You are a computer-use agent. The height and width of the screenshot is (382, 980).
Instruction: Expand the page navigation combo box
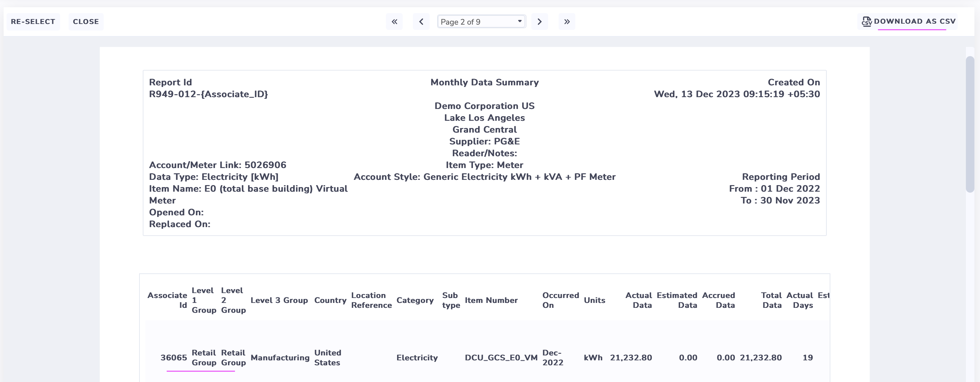coord(481,21)
